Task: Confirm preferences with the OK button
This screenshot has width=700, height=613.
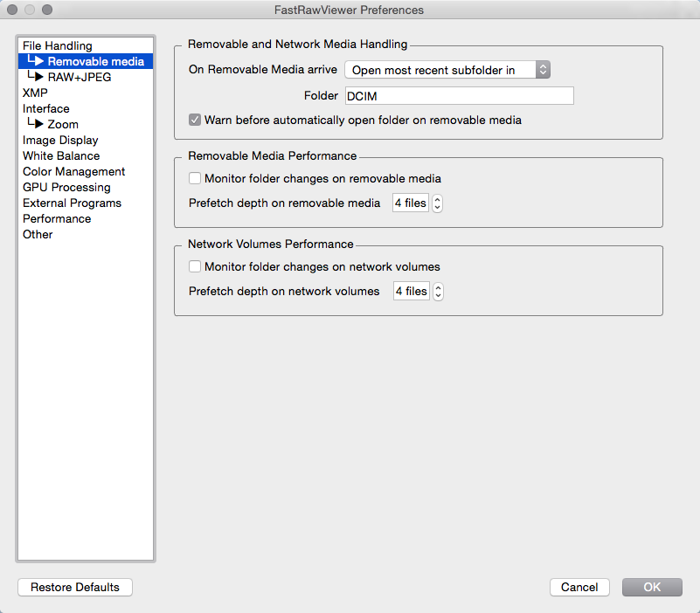Action: coord(652,587)
